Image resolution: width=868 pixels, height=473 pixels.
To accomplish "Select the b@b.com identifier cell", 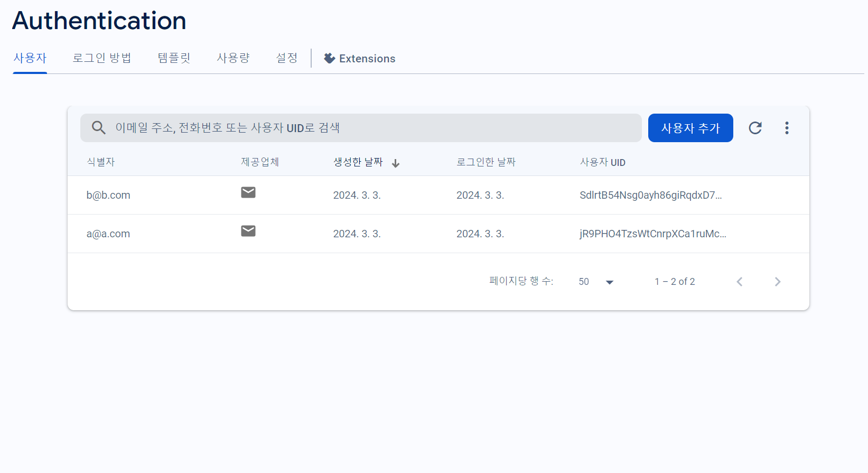I will tap(108, 195).
